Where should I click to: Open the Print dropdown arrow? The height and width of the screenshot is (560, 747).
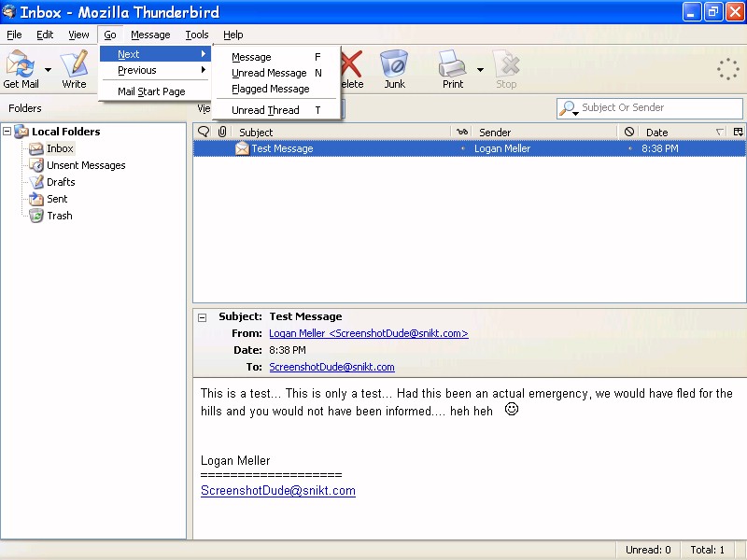pyautogui.click(x=480, y=70)
